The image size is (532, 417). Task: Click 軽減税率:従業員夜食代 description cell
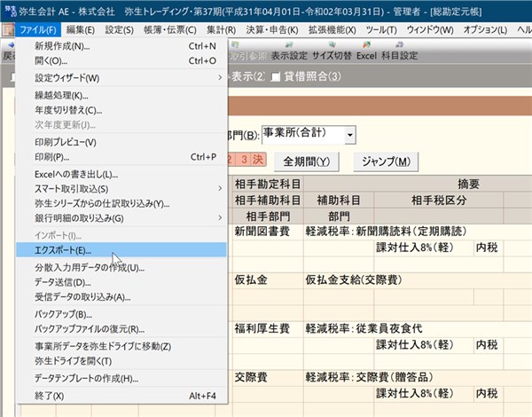(x=364, y=328)
